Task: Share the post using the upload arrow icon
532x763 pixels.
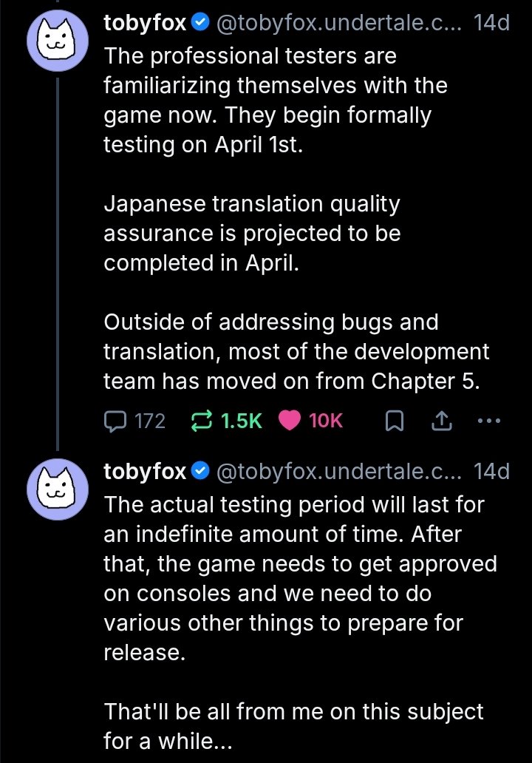Action: click(442, 421)
